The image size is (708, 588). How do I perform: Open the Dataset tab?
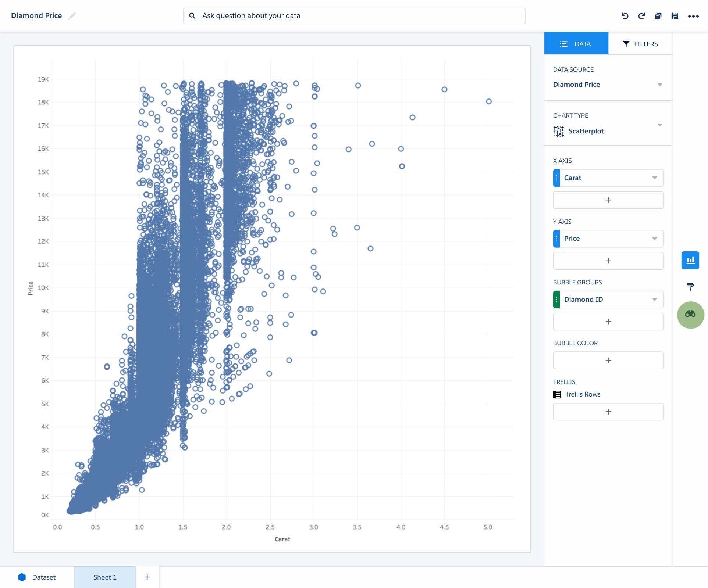tap(37, 577)
